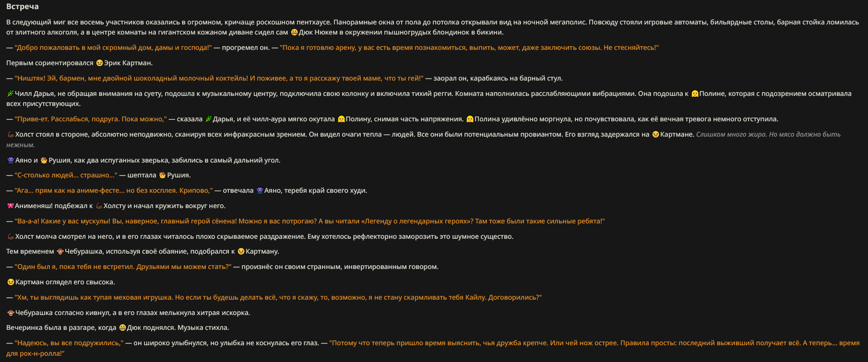Click the quote starting "Ништяк! Эй, бармен"
The height and width of the screenshot is (362, 868).
(x=219, y=78)
